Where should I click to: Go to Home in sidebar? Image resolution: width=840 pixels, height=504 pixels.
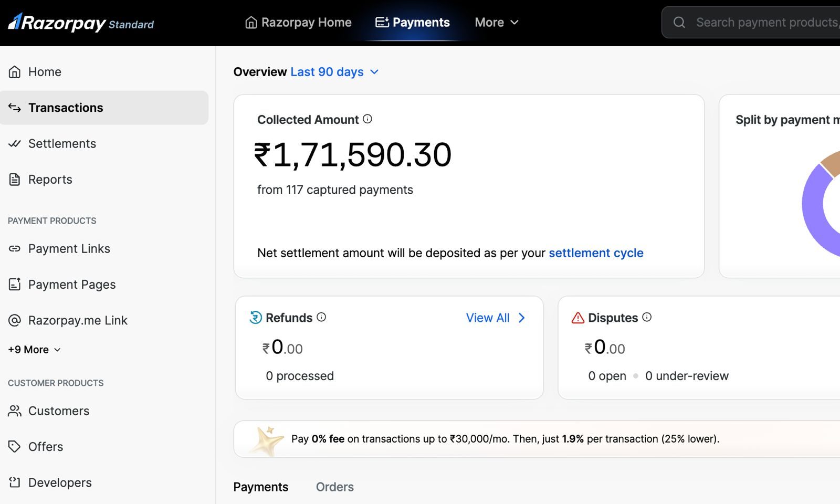click(104, 72)
